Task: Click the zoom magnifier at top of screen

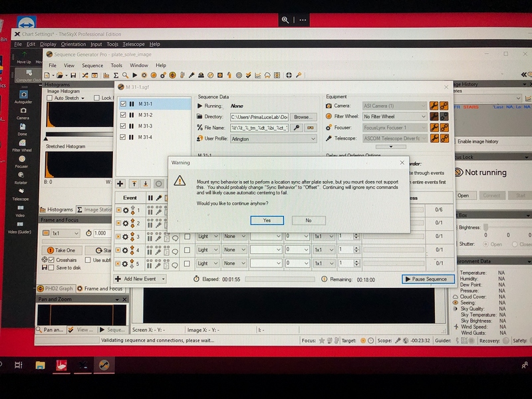Action: [285, 20]
